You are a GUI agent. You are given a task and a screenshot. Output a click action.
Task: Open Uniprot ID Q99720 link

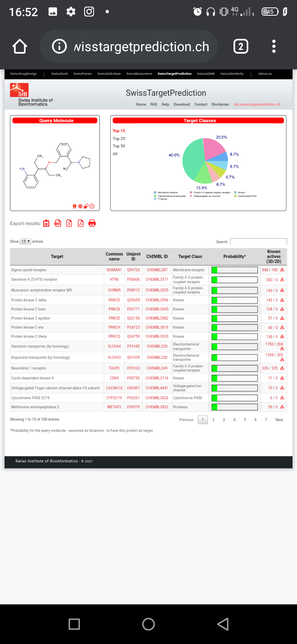pos(133,270)
